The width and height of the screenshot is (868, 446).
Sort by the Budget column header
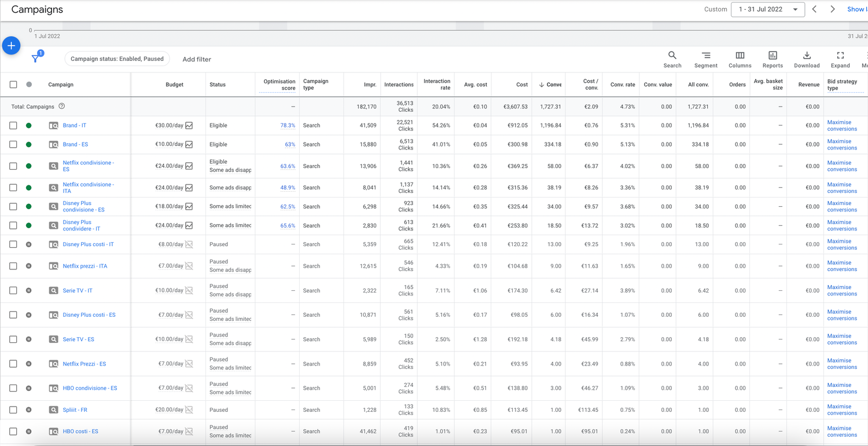[x=174, y=85]
